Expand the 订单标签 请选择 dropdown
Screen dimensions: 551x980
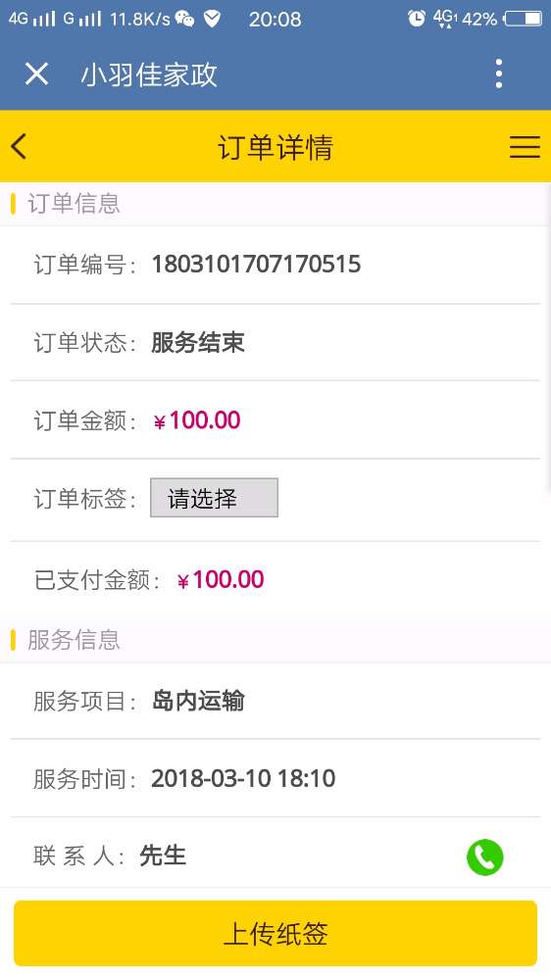[x=214, y=498]
